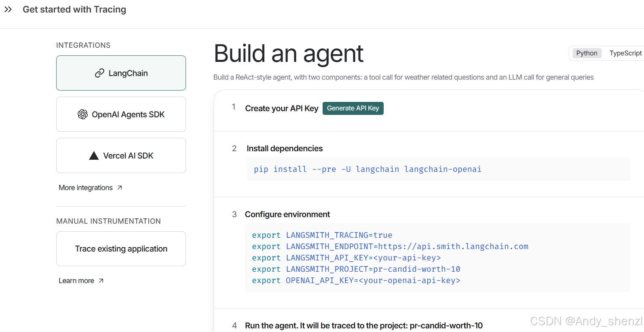
Task: Click the Configure environment step heading
Action: click(287, 214)
